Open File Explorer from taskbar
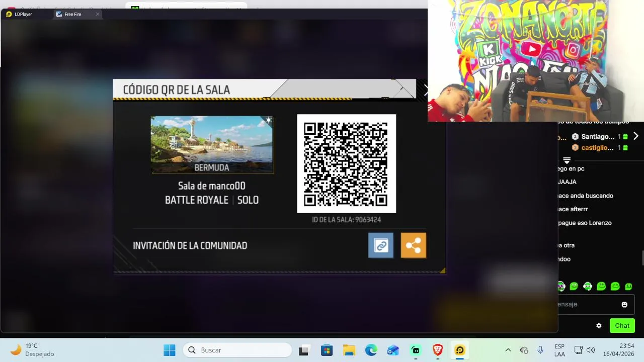Image resolution: width=644 pixels, height=362 pixels. (349, 350)
